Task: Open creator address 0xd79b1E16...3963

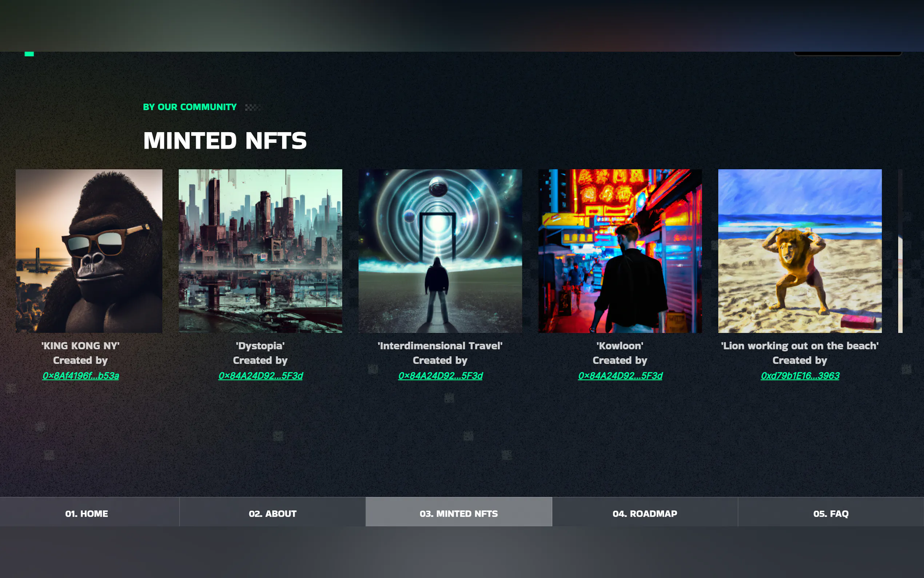Action: pos(800,375)
